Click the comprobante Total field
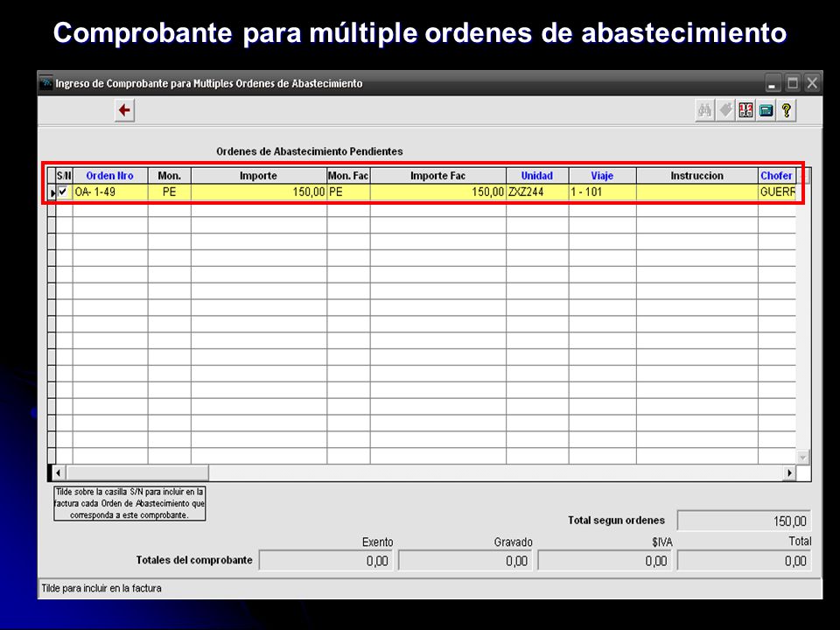Image resolution: width=840 pixels, height=630 pixels. click(x=744, y=561)
